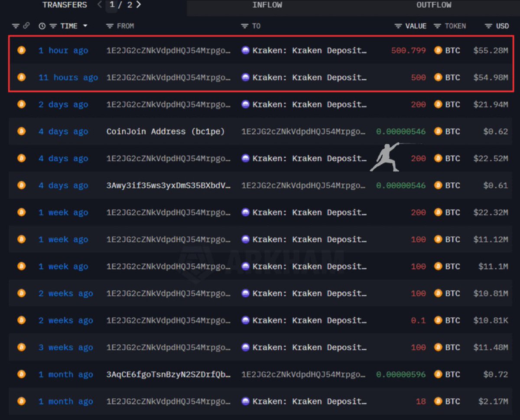Click the Bitcoin chain icon in the 1 hour ago row
Screen dimensions: 520x420
21,50
